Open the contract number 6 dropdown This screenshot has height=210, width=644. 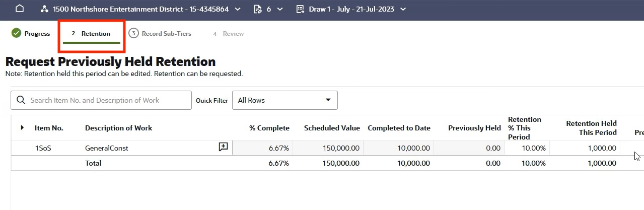click(280, 9)
